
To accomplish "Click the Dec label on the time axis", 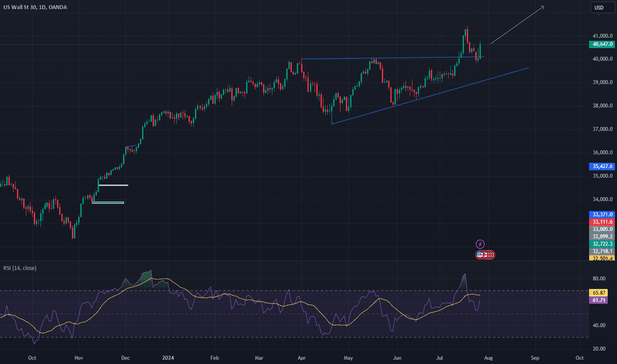I will pyautogui.click(x=125, y=357).
